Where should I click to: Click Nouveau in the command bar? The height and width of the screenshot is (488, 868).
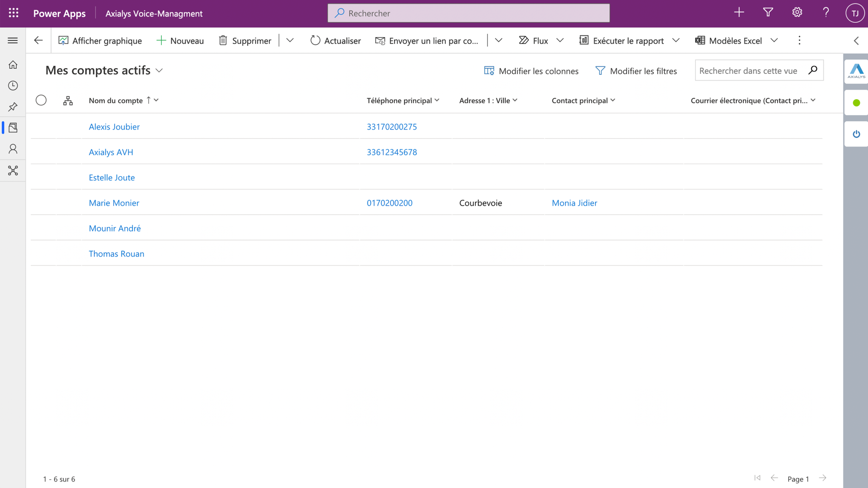180,41
